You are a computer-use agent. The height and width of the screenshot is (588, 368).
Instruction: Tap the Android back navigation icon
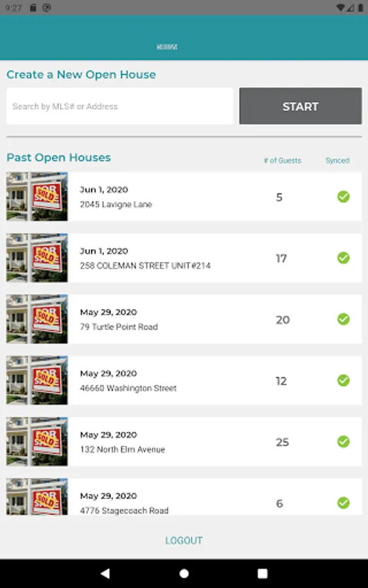[x=105, y=574]
